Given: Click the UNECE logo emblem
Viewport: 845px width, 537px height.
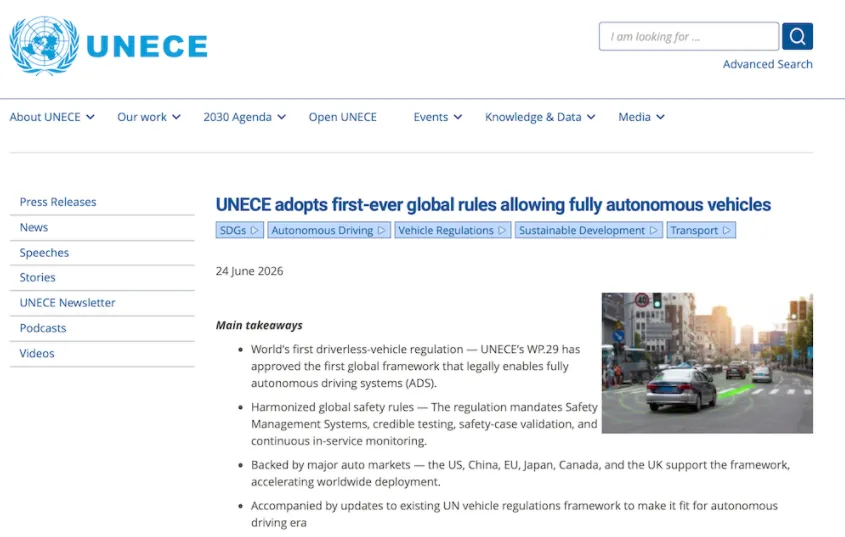Looking at the screenshot, I should coord(44,45).
